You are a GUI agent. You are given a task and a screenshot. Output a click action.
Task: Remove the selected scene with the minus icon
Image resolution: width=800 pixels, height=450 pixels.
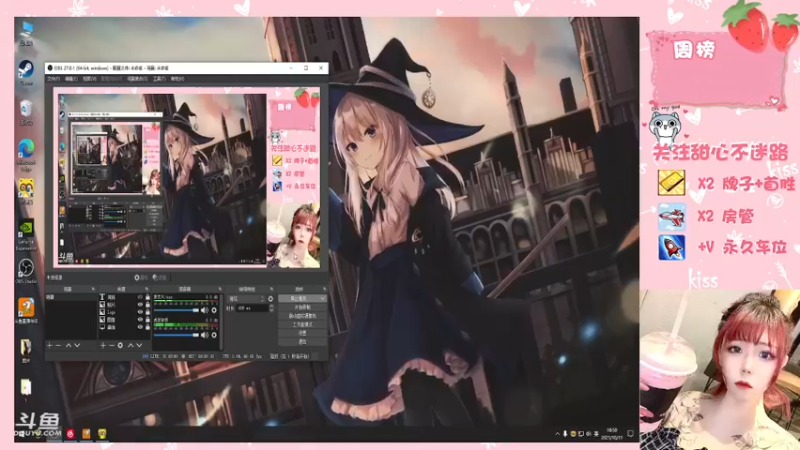tap(58, 345)
